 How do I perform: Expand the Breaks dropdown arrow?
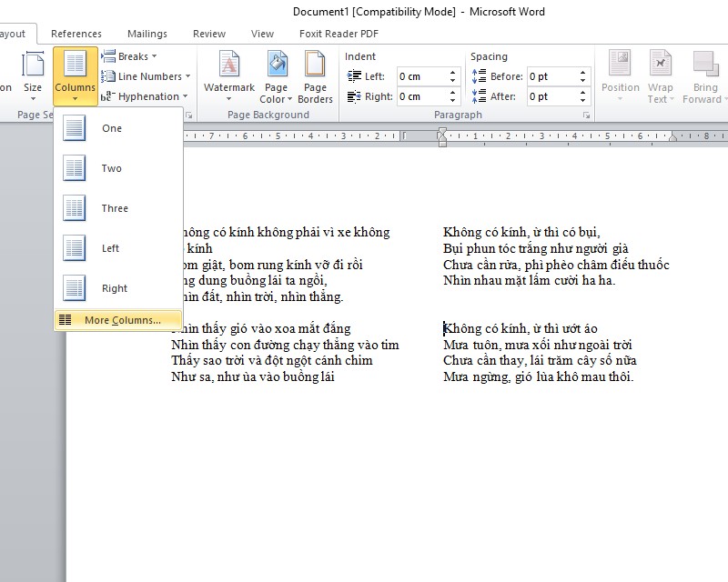[154, 56]
